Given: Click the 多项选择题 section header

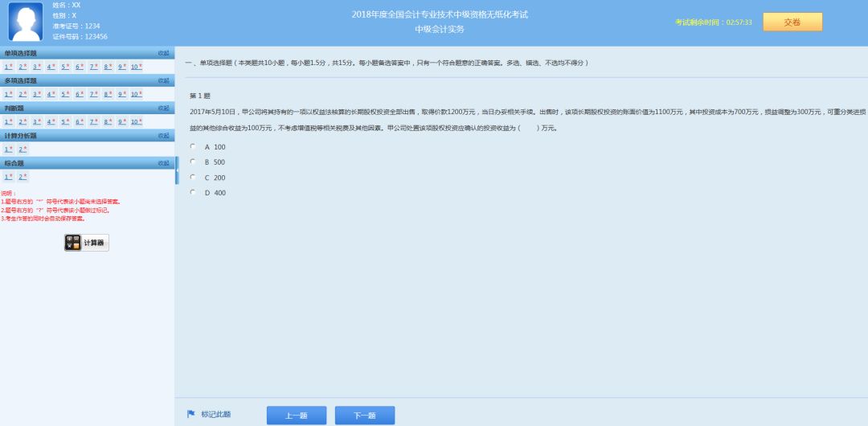Looking at the screenshot, I should click(88, 81).
